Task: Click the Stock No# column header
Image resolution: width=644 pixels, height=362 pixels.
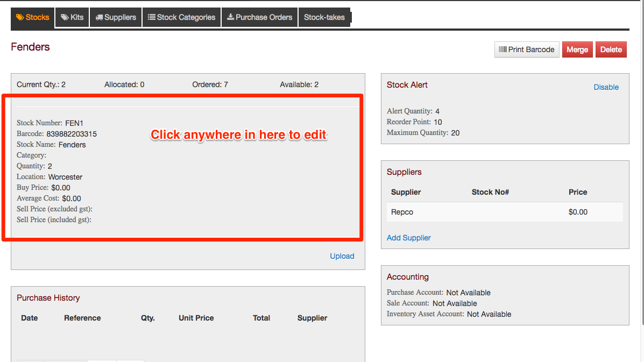Action: (x=490, y=192)
